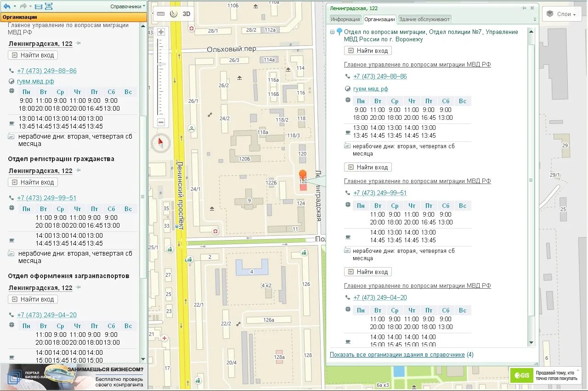The width and height of the screenshot is (588, 391).
Task: Click the back navigation arrow
Action: (6, 6)
